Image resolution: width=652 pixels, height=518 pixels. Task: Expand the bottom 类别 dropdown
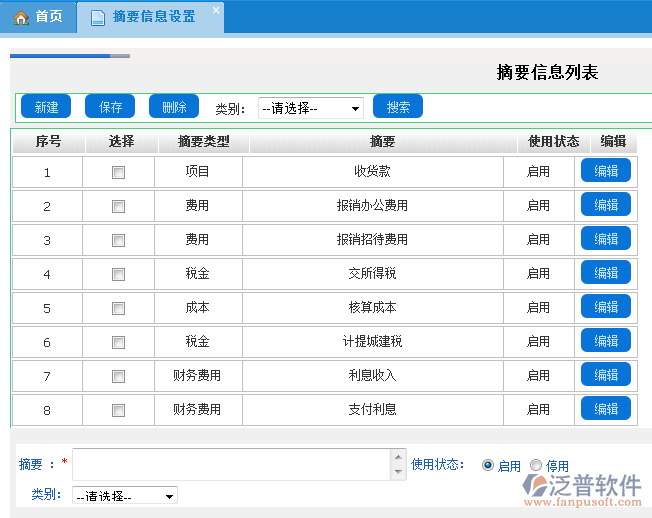125,495
